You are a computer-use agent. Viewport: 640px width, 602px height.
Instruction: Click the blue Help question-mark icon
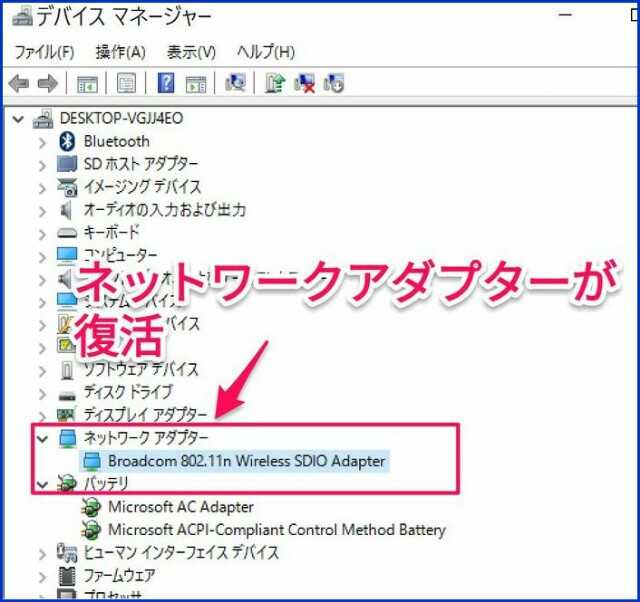(x=166, y=83)
